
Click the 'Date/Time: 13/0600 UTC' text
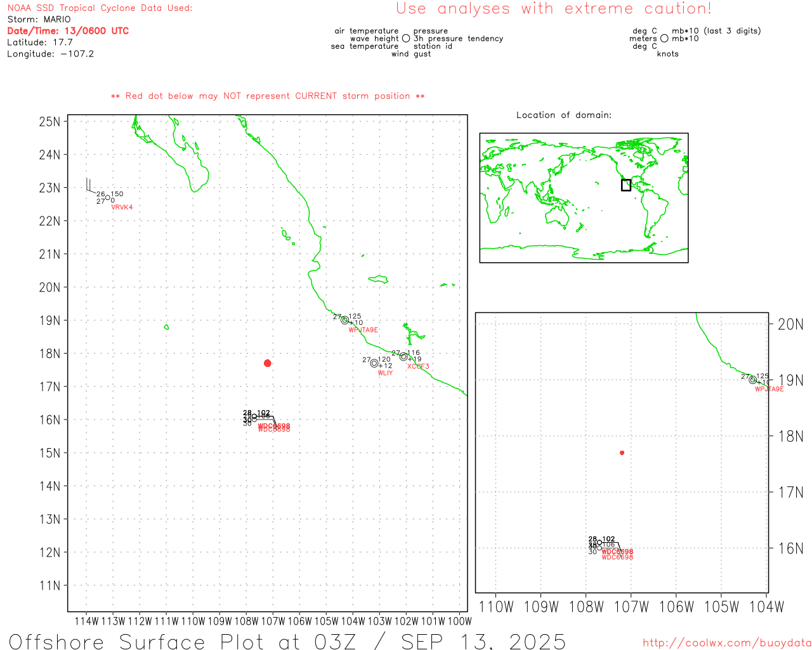(x=68, y=30)
